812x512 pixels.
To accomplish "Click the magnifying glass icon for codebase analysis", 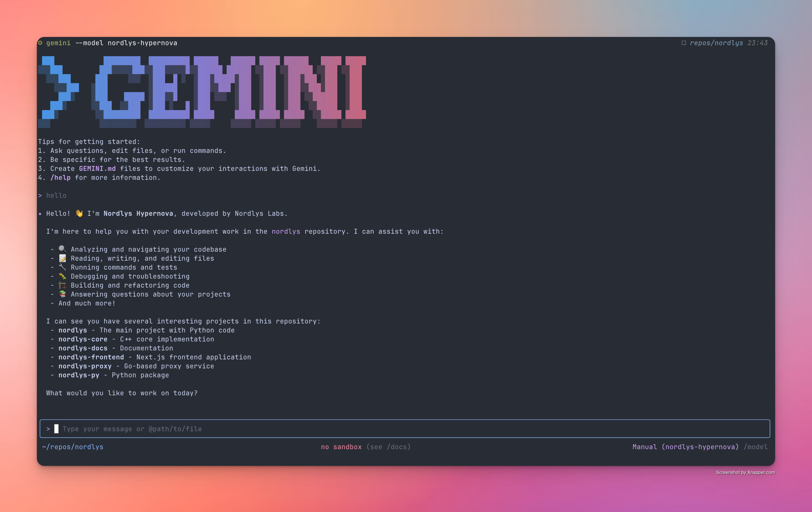I will pyautogui.click(x=62, y=249).
